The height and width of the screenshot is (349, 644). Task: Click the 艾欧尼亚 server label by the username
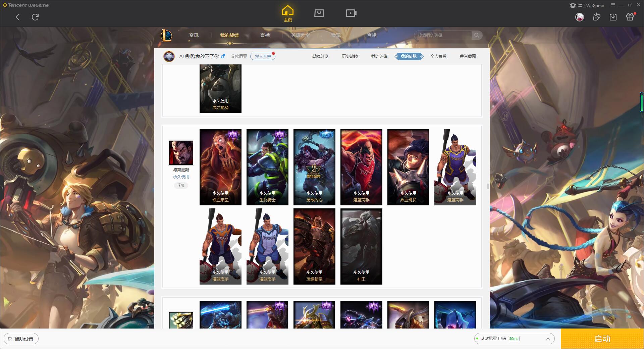(x=239, y=56)
